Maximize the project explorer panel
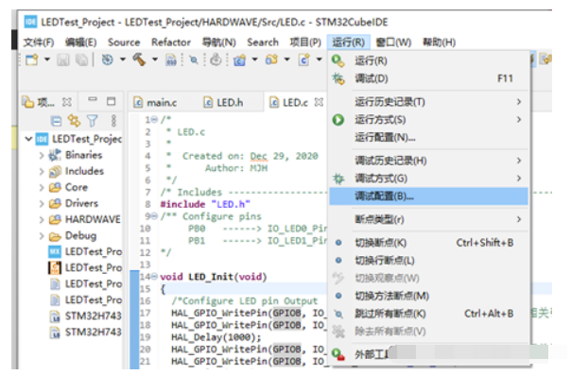Image resolution: width=571 pixels, height=392 pixels. pyautogui.click(x=111, y=101)
